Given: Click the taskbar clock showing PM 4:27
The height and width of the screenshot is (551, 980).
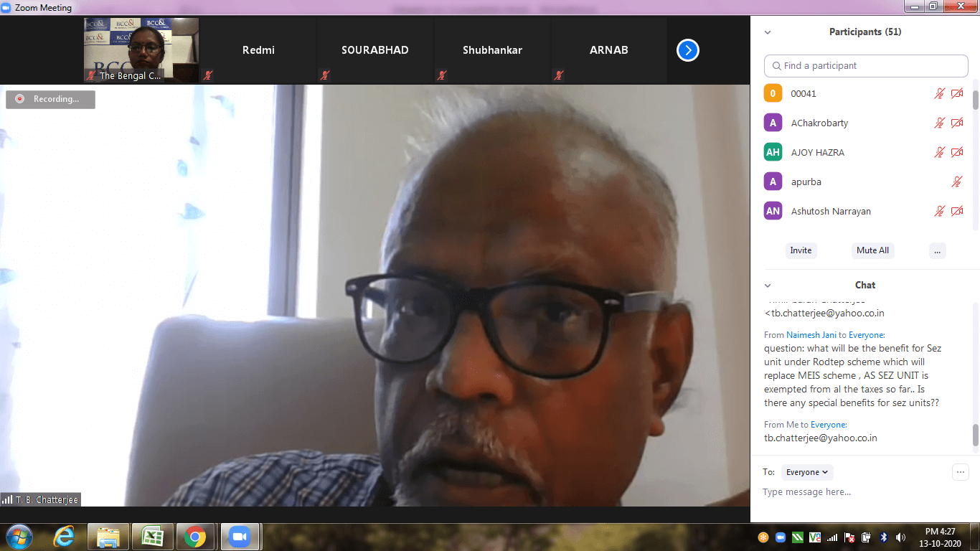Looking at the screenshot, I should tap(941, 537).
